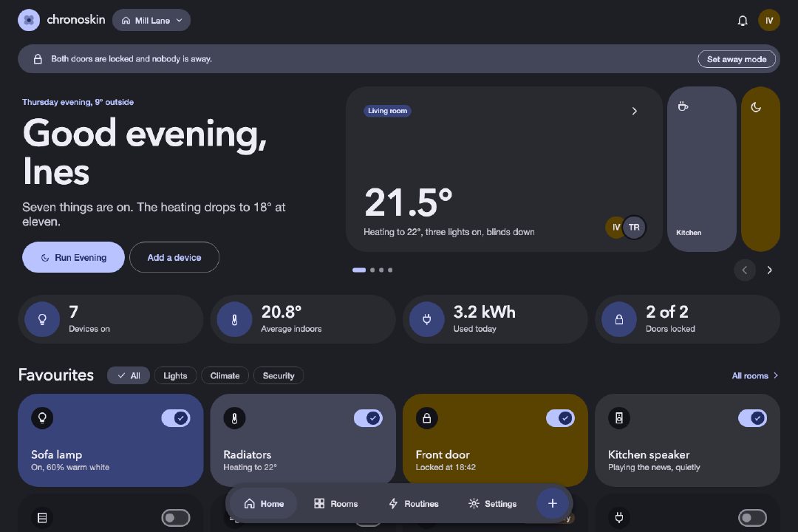Image resolution: width=798 pixels, height=532 pixels.
Task: Click the Sofa lamp bulb icon
Action: 42,418
